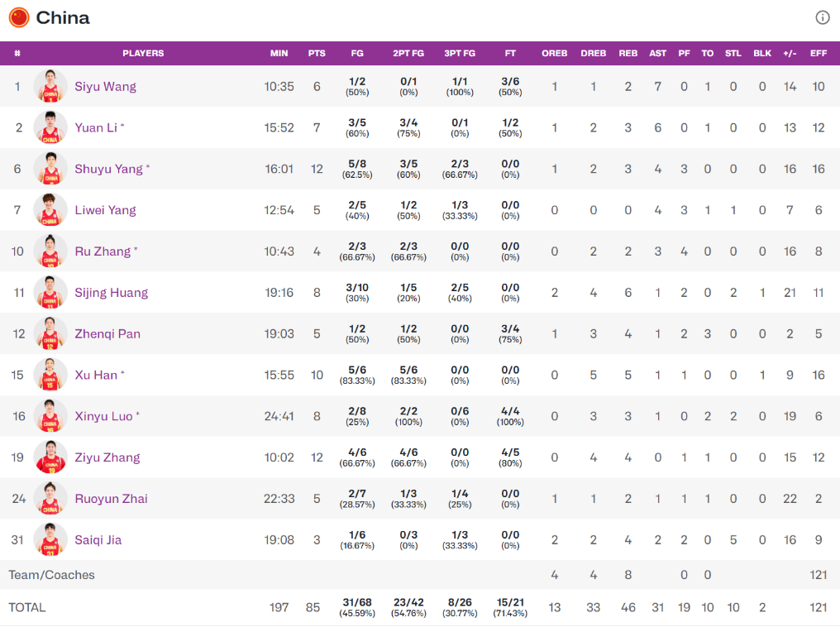
Task: Click total field goals 31/68 cell
Action: (357, 607)
